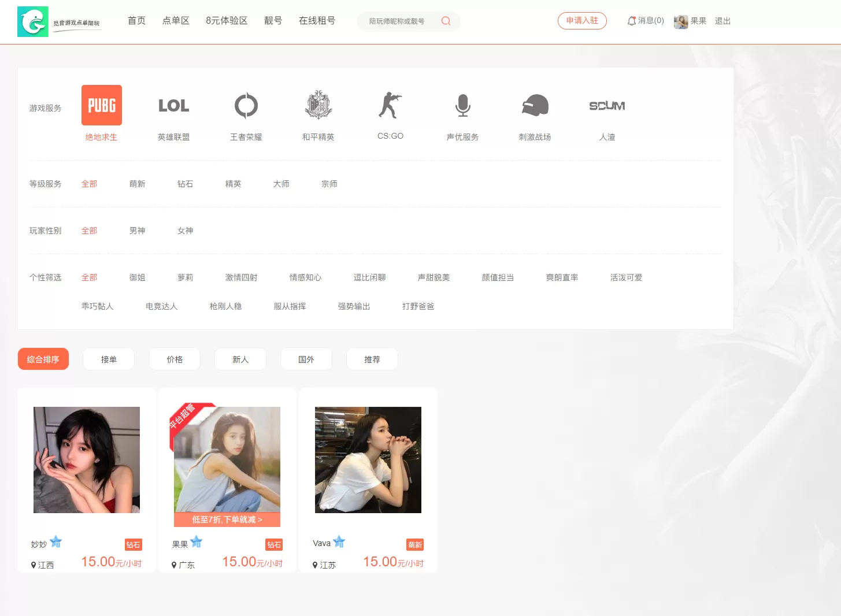This screenshot has width=841, height=616.
Task: Click the 申请入驻 button
Action: click(x=582, y=21)
